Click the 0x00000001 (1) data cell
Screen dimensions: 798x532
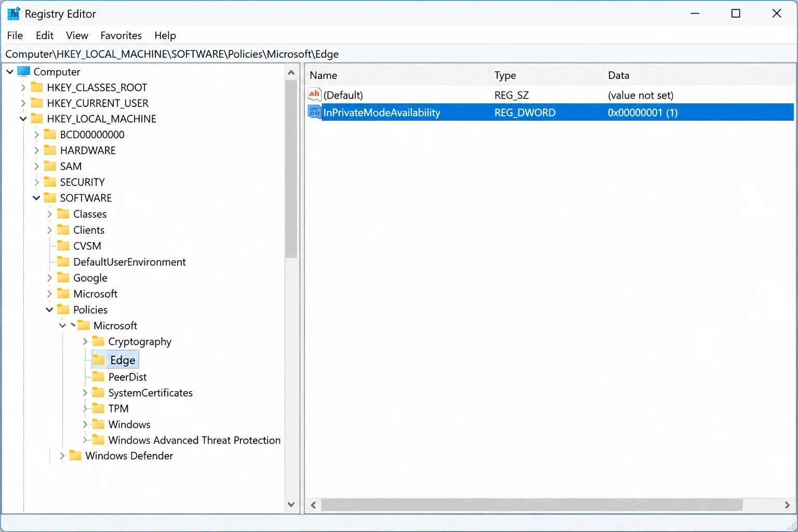[x=643, y=112]
